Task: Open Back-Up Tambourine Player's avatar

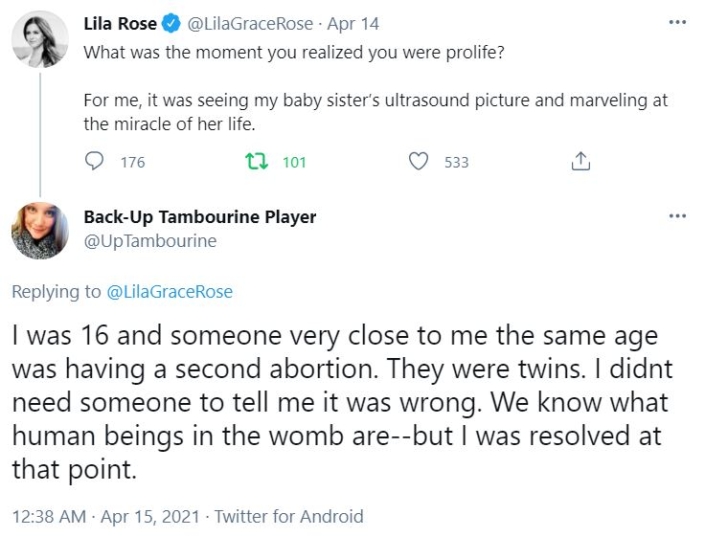Action: pyautogui.click(x=40, y=234)
